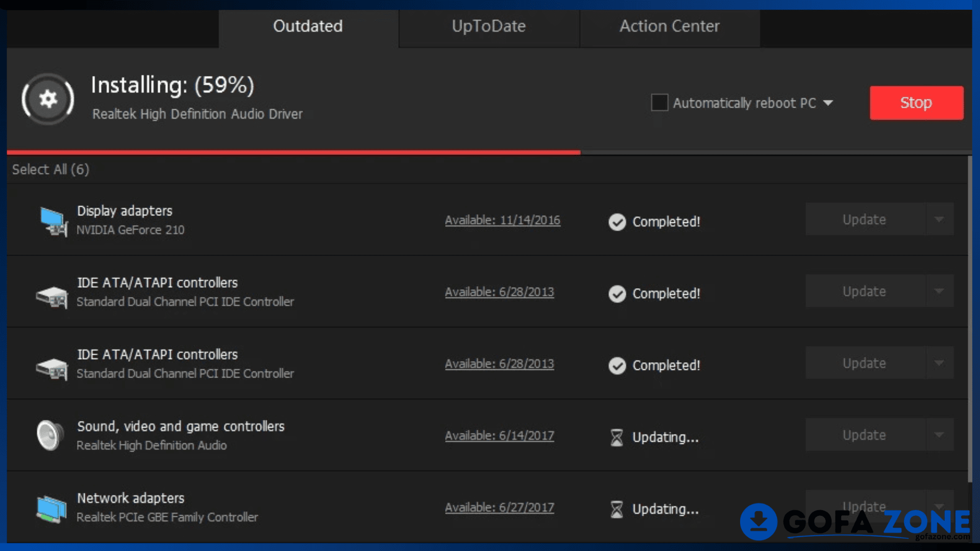Click Completed! status for Display adapters

pos(667,222)
